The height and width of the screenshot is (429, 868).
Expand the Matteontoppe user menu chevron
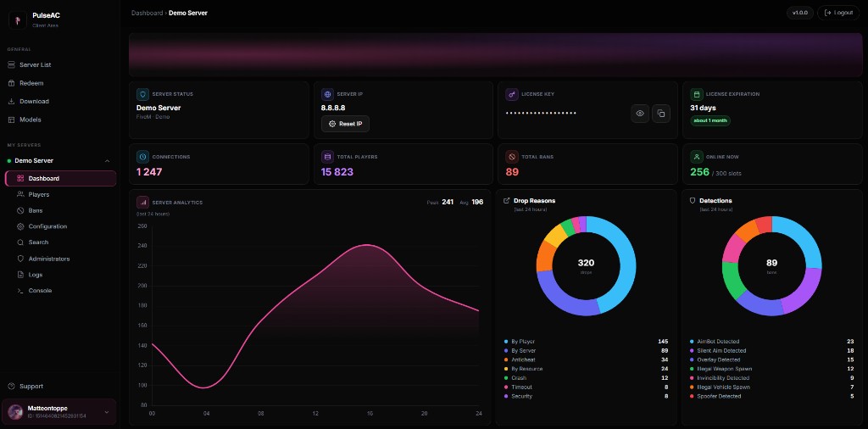coord(107,412)
